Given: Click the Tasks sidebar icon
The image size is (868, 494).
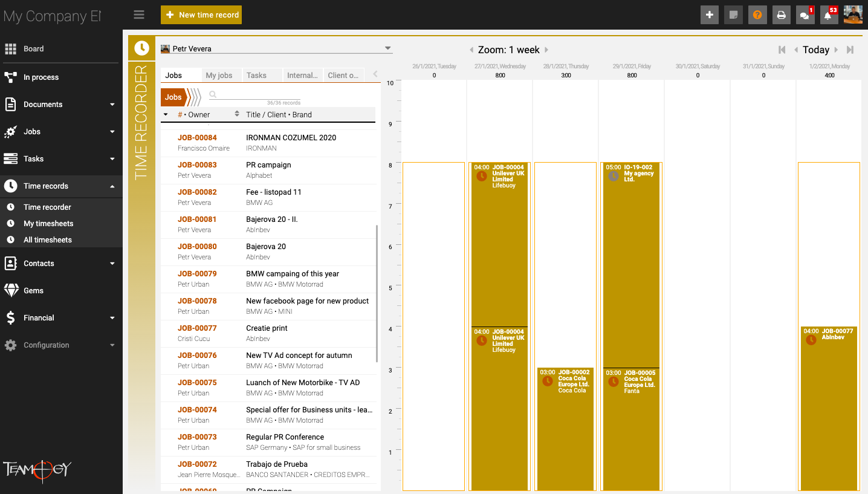Looking at the screenshot, I should coord(10,159).
